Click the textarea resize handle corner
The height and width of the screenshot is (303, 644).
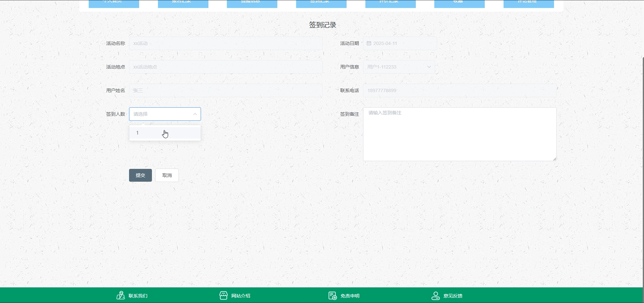(554, 159)
